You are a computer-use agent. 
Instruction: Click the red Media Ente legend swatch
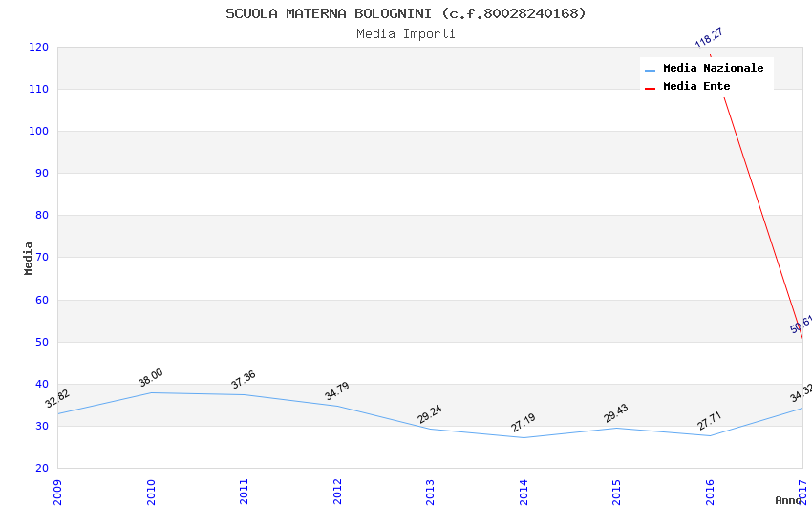[650, 89]
